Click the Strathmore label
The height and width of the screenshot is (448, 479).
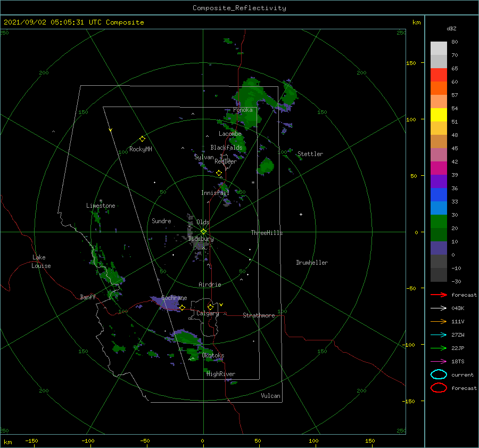point(259,315)
